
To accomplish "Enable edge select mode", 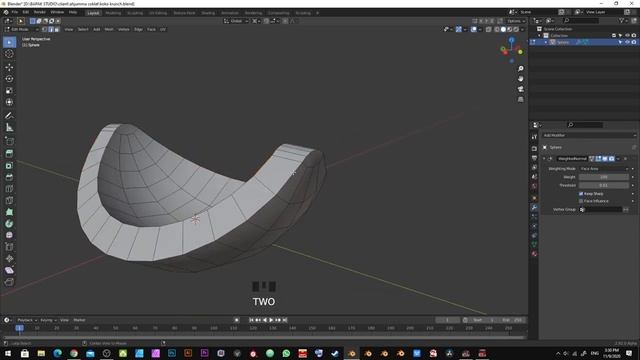I will 51,29.
